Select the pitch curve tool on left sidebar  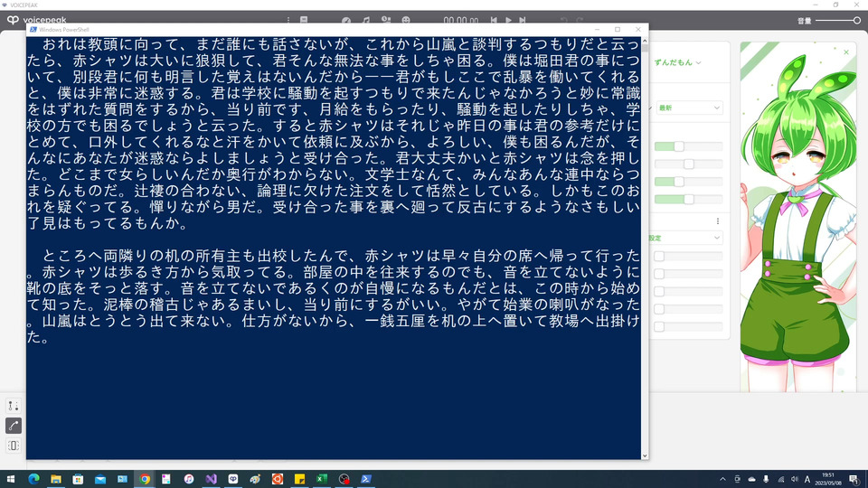click(x=14, y=426)
